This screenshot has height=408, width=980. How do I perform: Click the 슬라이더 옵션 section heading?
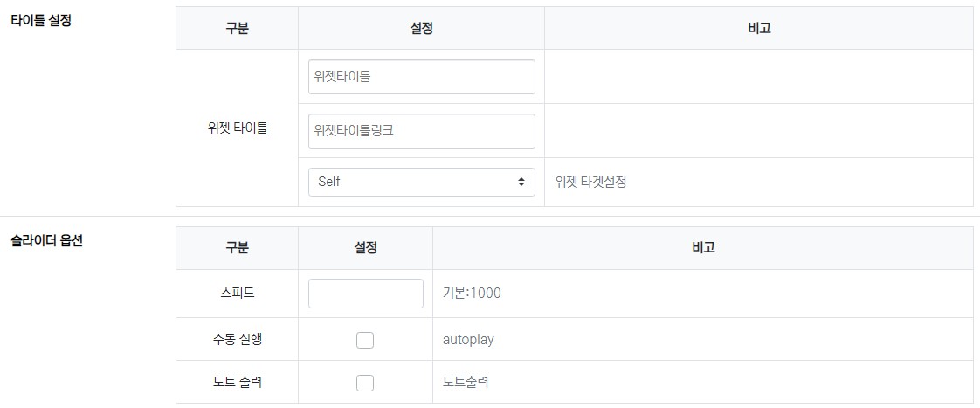(x=45, y=239)
